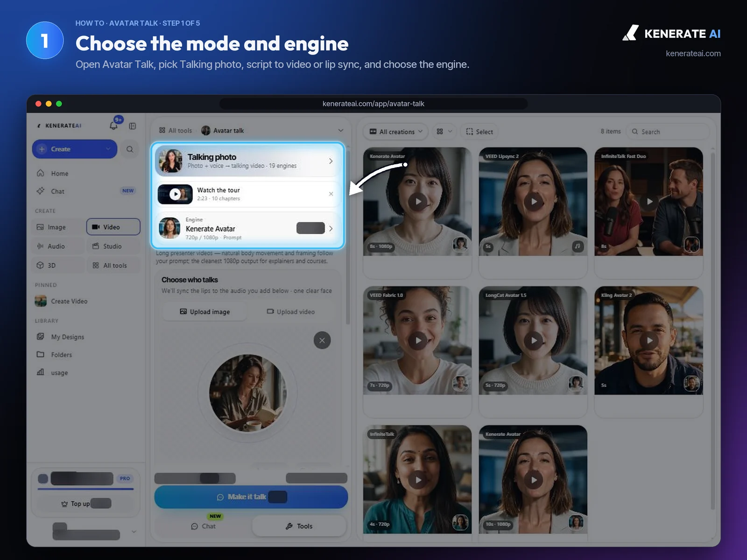Remove the uploaded portrait image
The width and height of the screenshot is (747, 560).
click(x=322, y=340)
